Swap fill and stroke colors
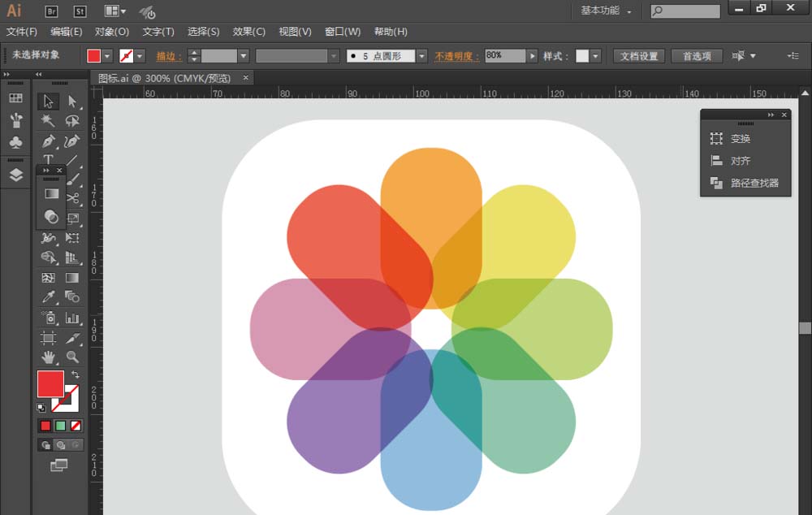 (76, 374)
